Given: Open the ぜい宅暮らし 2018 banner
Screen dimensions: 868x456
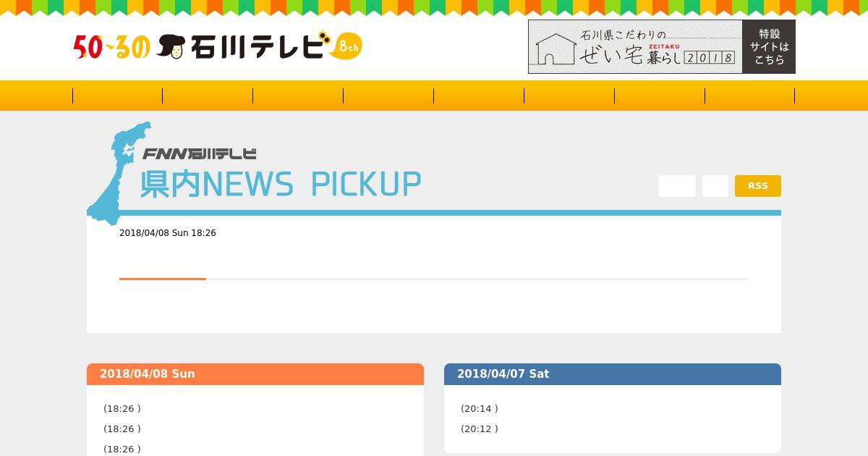Looking at the screenshot, I should click(x=635, y=46).
